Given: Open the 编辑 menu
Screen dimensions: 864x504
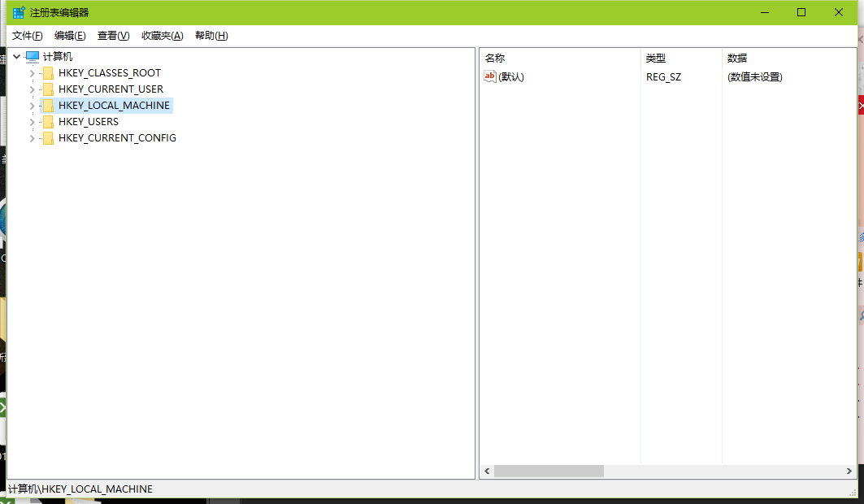Looking at the screenshot, I should point(70,36).
